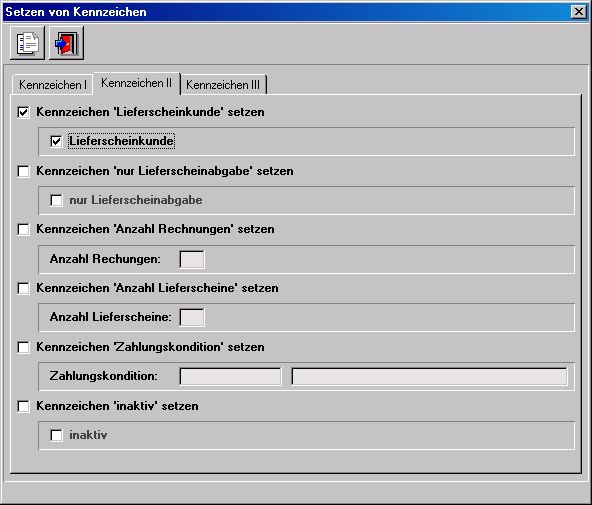The height and width of the screenshot is (505, 592).
Task: Switch to the Kennzeichen I tab
Action: [x=53, y=85]
